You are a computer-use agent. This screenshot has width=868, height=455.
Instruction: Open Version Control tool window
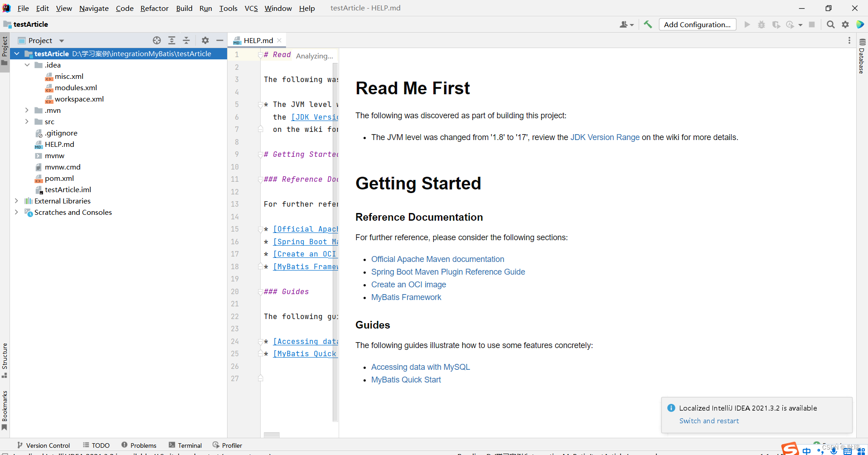click(x=44, y=445)
